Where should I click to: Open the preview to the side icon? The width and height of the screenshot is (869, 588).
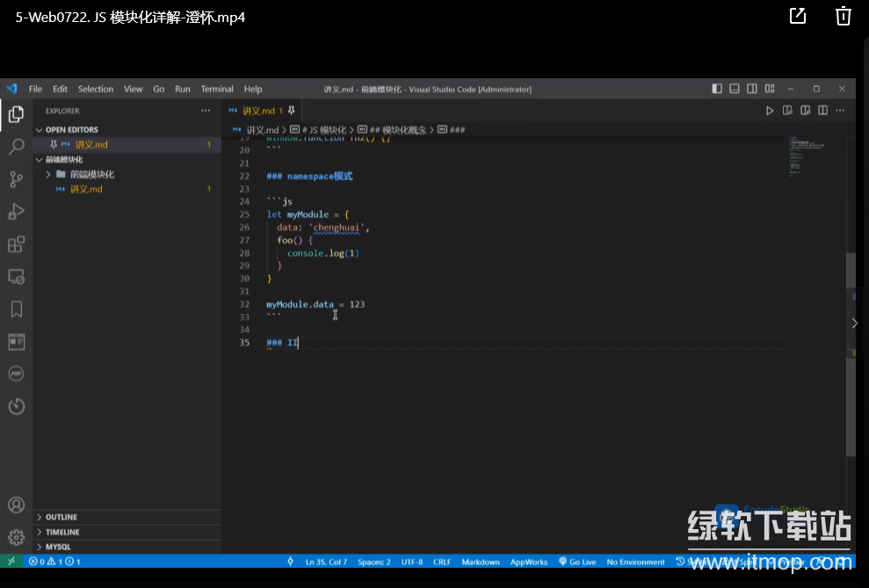pyautogui.click(x=787, y=111)
